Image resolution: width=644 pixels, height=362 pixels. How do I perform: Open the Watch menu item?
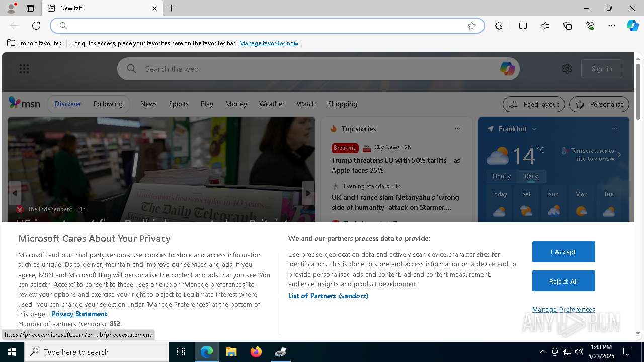(306, 104)
